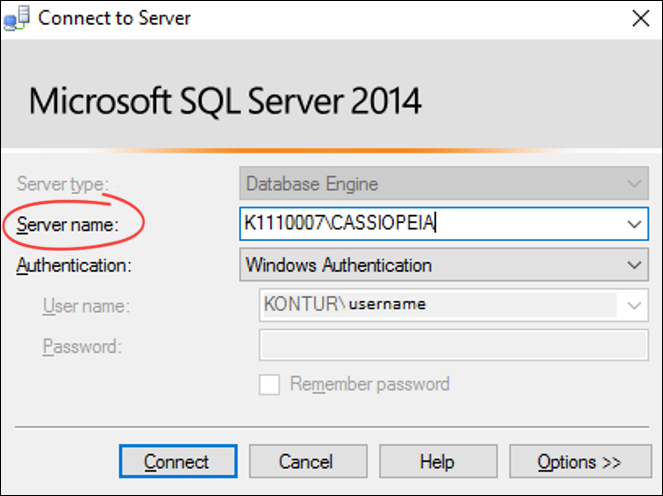Show more settings with Options >>

pos(579,462)
